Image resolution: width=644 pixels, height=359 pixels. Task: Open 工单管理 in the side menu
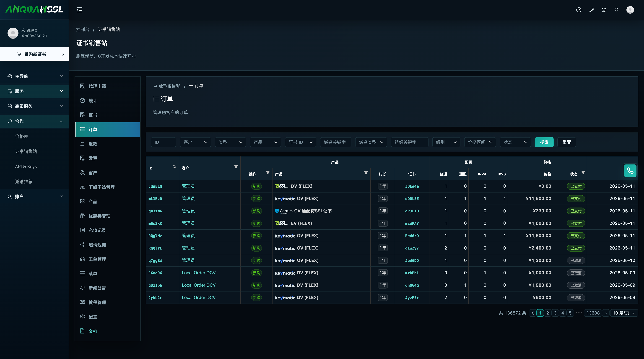(107, 259)
